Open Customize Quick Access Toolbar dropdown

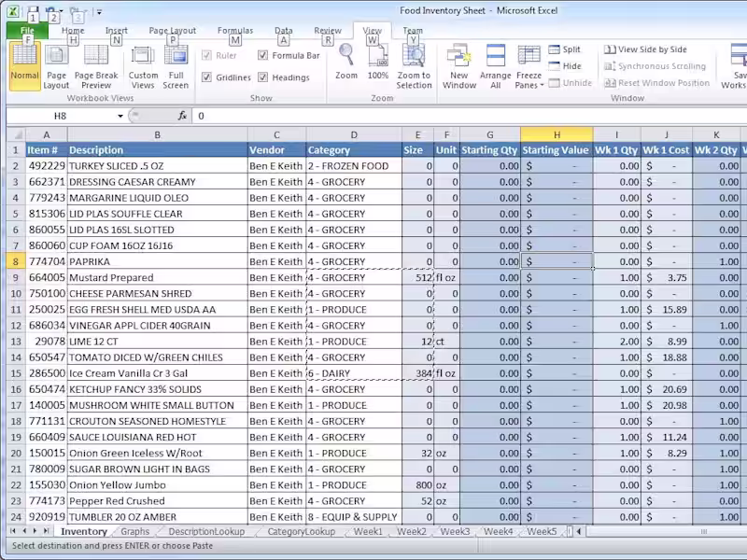point(99,12)
